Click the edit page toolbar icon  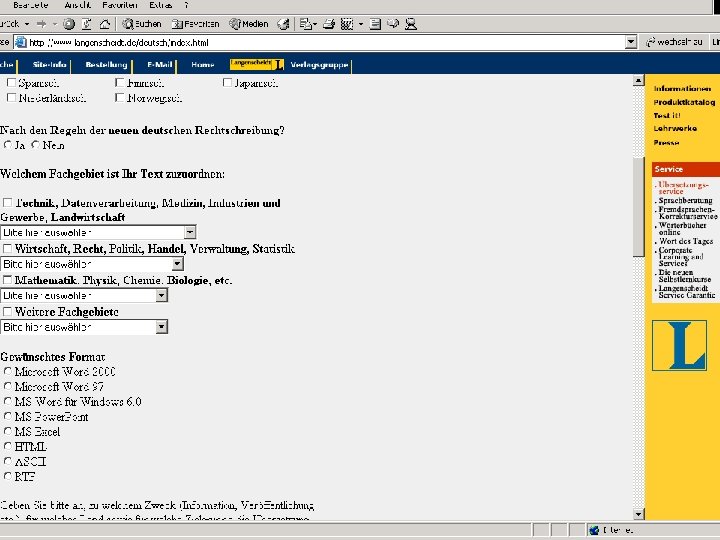[x=347, y=24]
